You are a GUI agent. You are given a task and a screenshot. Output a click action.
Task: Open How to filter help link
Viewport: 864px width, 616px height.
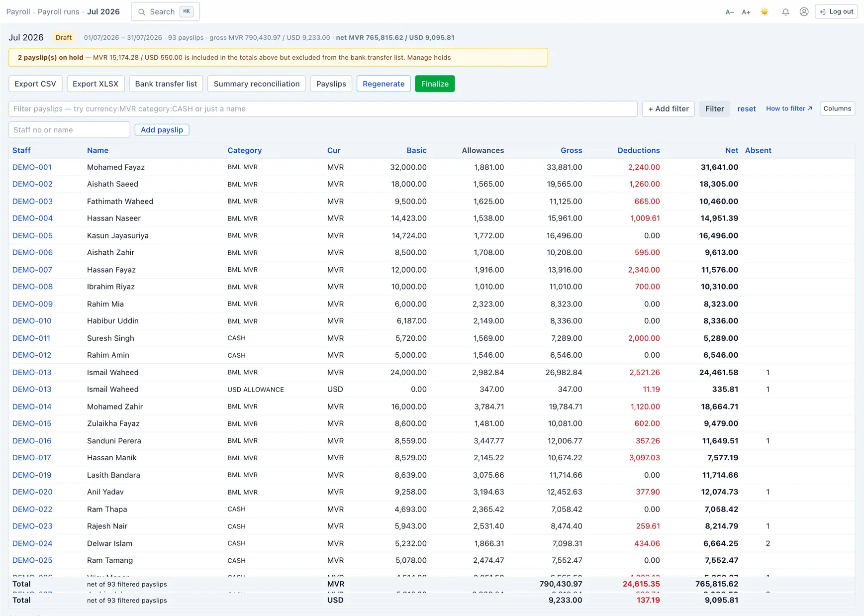pyautogui.click(x=789, y=108)
